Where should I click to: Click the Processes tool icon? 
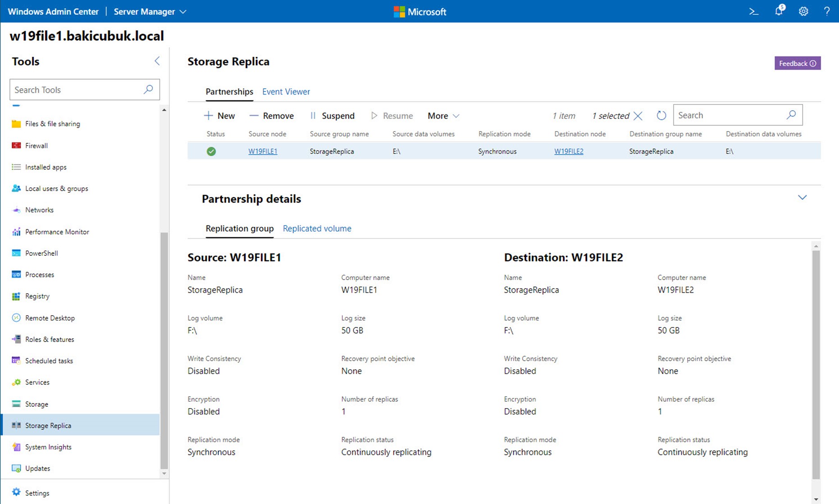(x=16, y=275)
